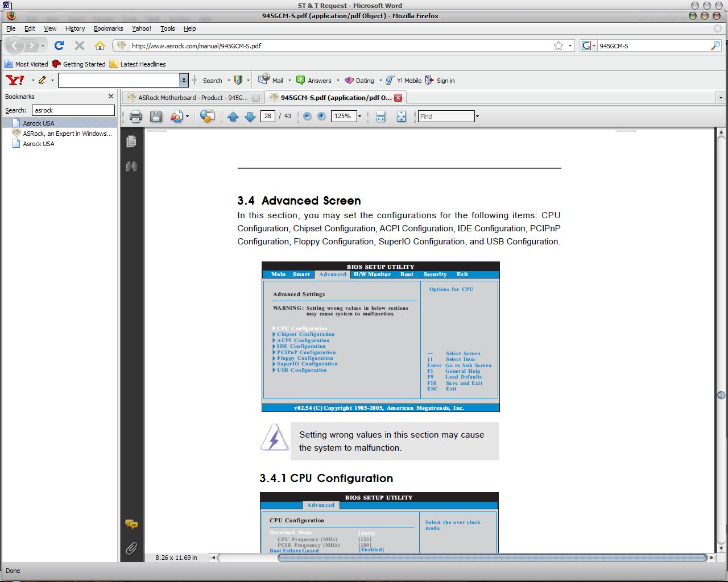Image resolution: width=728 pixels, height=582 pixels.
Task: Go to Firefox home page
Action: pyautogui.click(x=100, y=45)
